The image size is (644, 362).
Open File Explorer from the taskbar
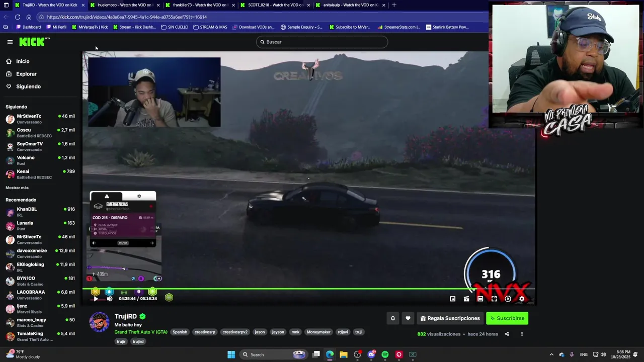(344, 354)
